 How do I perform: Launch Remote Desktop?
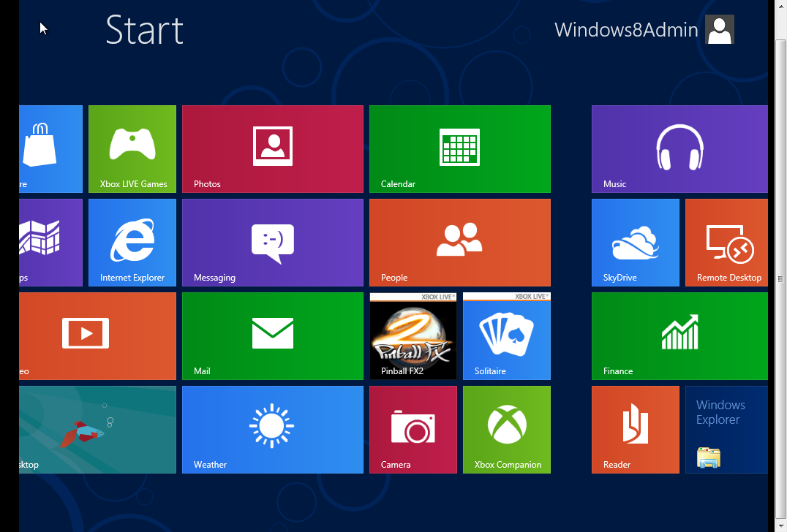click(x=726, y=243)
